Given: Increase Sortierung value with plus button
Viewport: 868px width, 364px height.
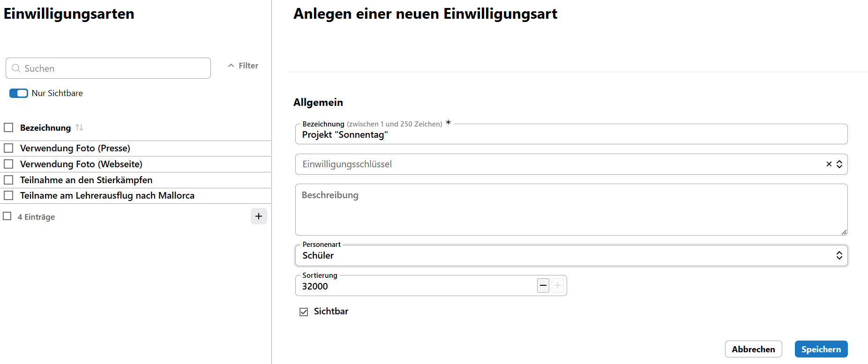Looking at the screenshot, I should tap(557, 285).
